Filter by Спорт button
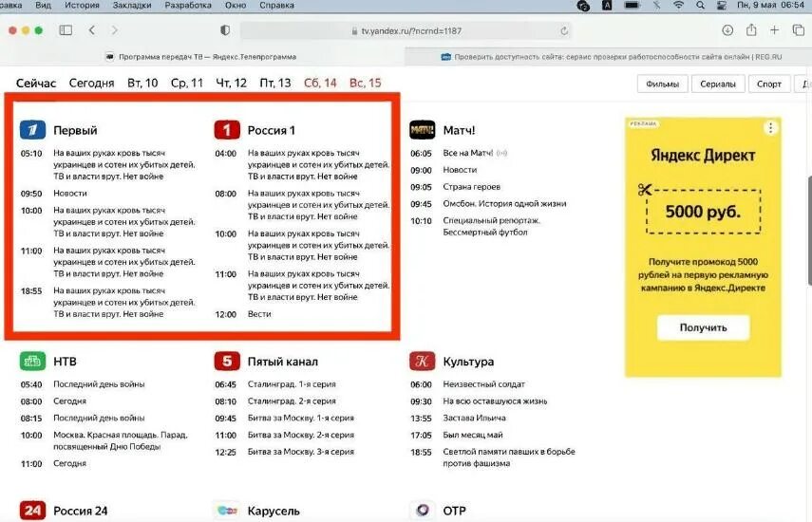Screen dimensions: 812x522 [x=769, y=84]
